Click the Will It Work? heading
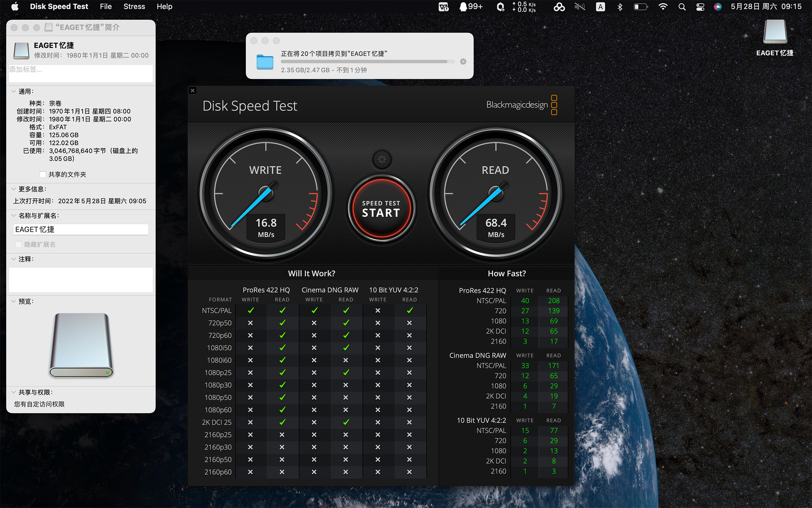Viewport: 812px width, 508px height. coord(311,273)
